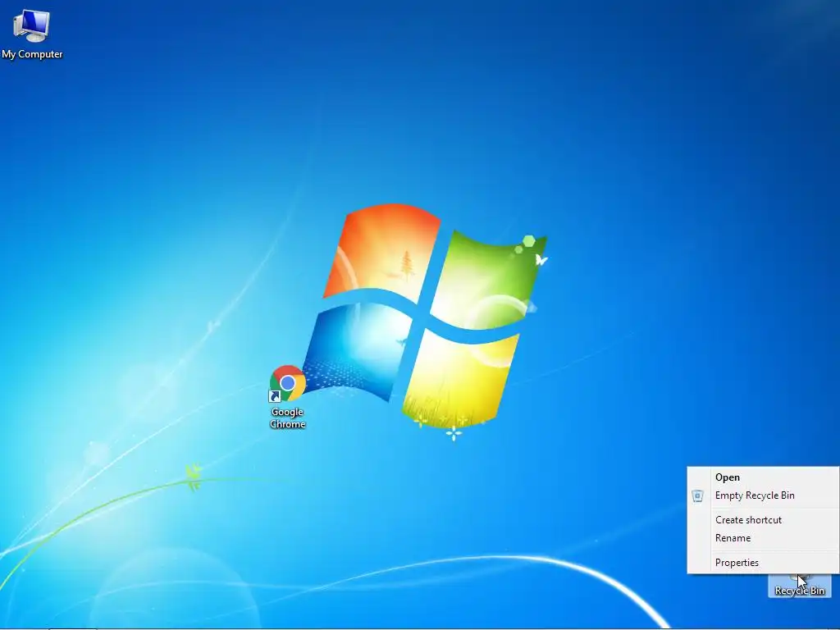Pick Rename from the context menu
840x630 pixels.
tap(764, 538)
